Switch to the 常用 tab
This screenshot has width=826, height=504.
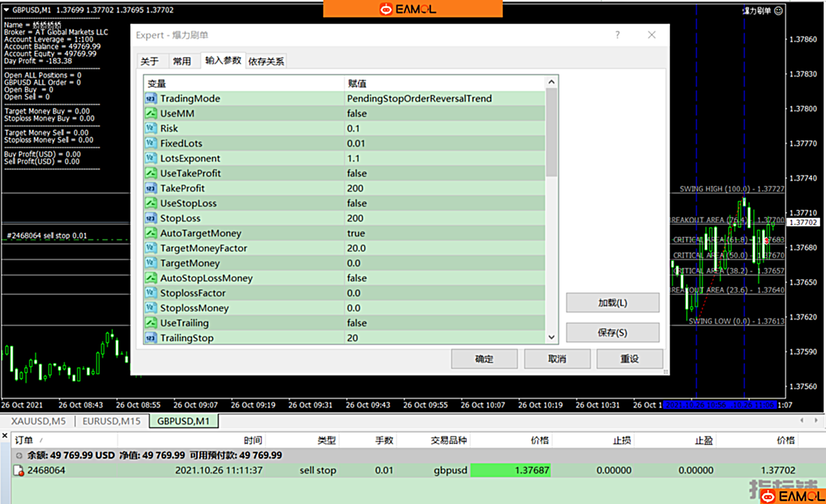[x=182, y=61]
